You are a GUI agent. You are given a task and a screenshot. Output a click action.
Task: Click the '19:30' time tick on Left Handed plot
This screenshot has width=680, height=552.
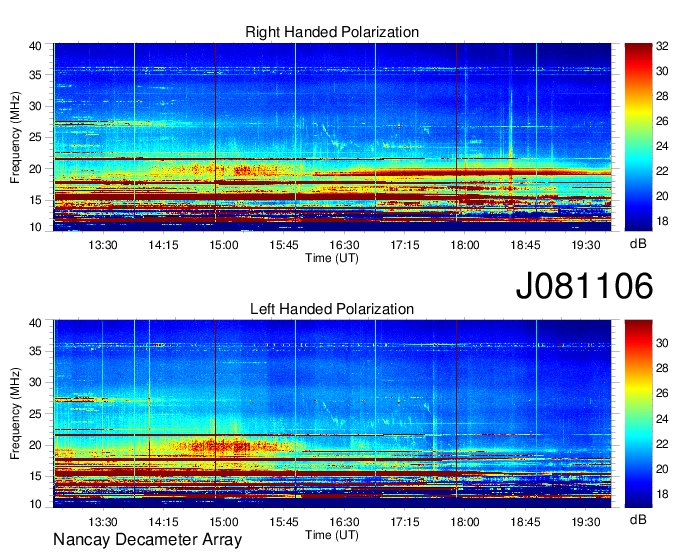(585, 522)
